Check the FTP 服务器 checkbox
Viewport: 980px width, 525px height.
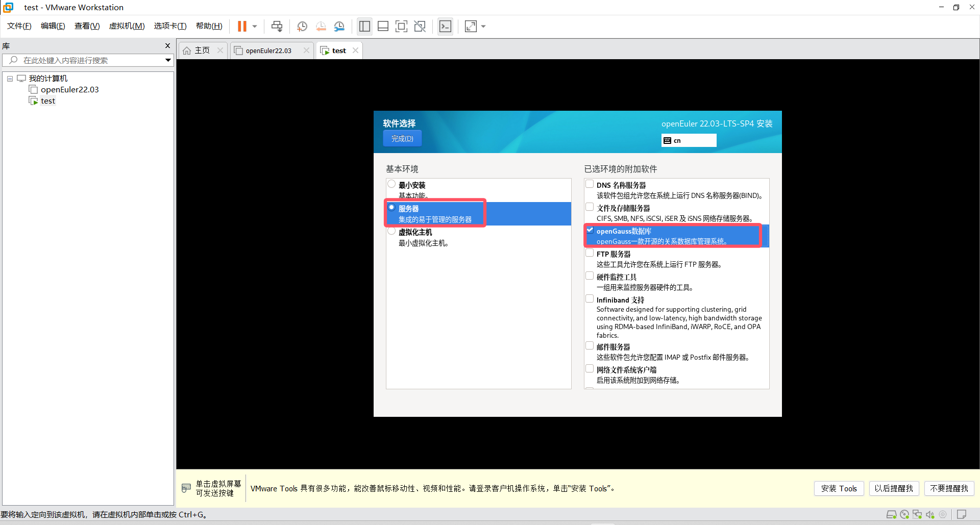[x=590, y=253]
